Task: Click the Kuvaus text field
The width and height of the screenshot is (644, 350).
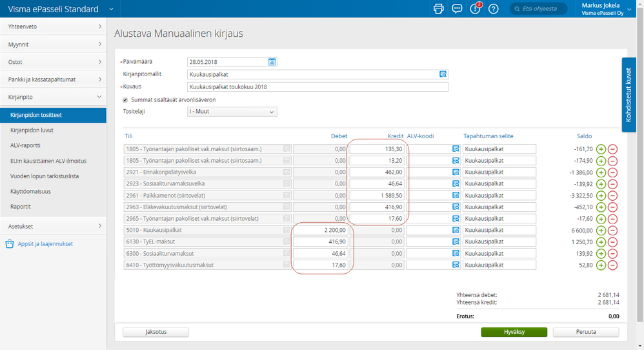Action: (x=317, y=87)
